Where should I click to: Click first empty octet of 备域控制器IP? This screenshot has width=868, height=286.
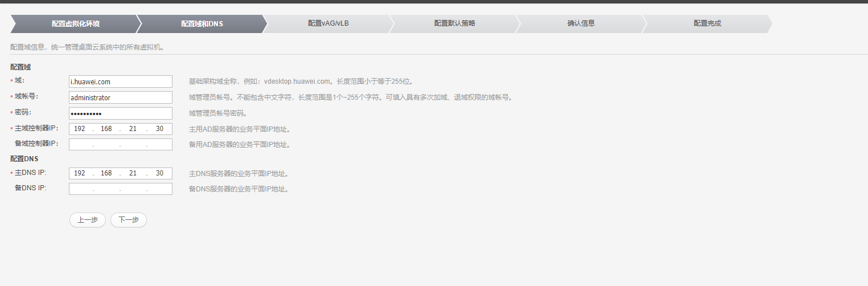80,145
